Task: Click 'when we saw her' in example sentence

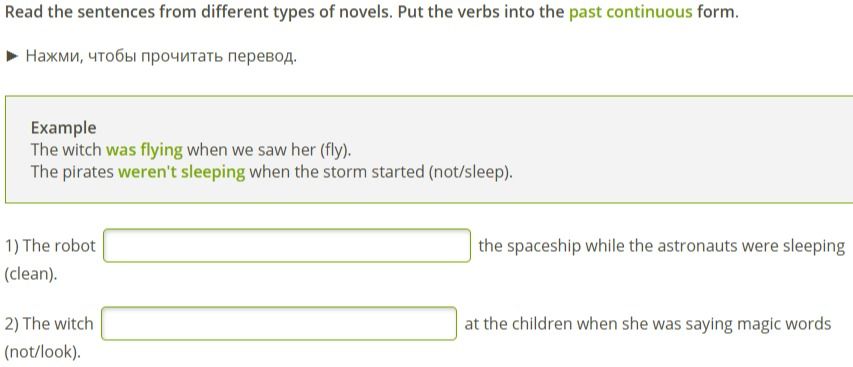Action: [251, 150]
